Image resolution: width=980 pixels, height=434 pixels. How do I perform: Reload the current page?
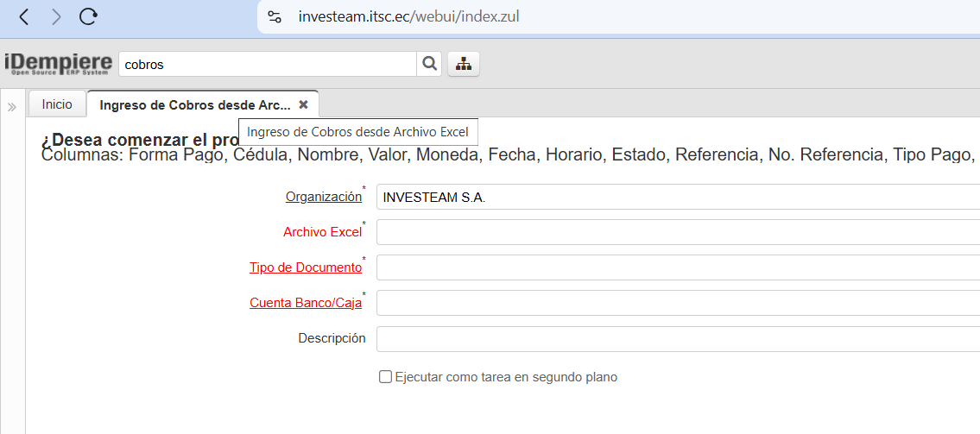click(88, 16)
